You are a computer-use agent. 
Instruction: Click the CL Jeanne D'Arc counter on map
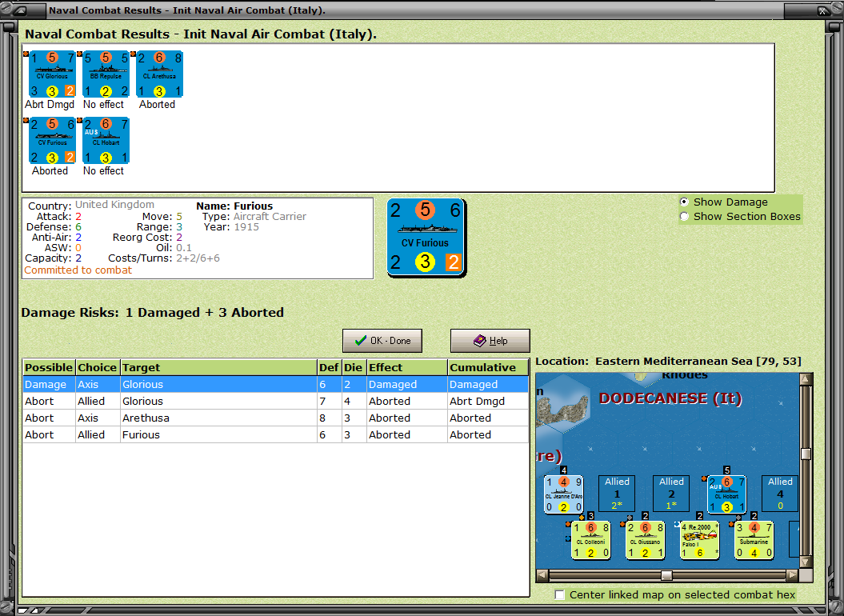click(x=563, y=494)
